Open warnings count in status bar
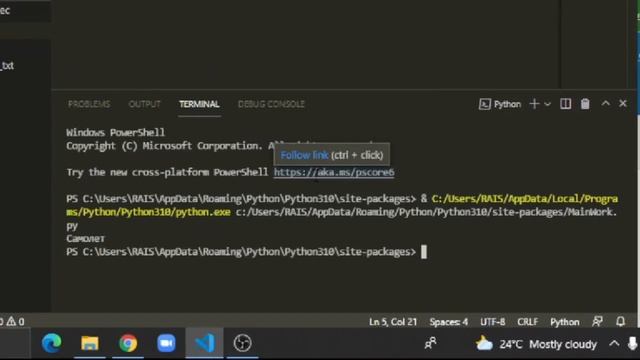The height and width of the screenshot is (360, 640). coord(16,322)
